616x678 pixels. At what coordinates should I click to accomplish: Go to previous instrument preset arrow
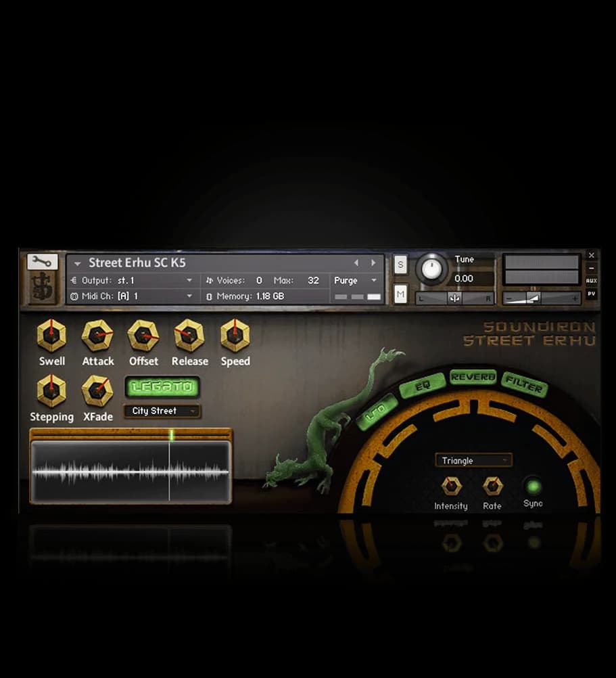pos(357,263)
